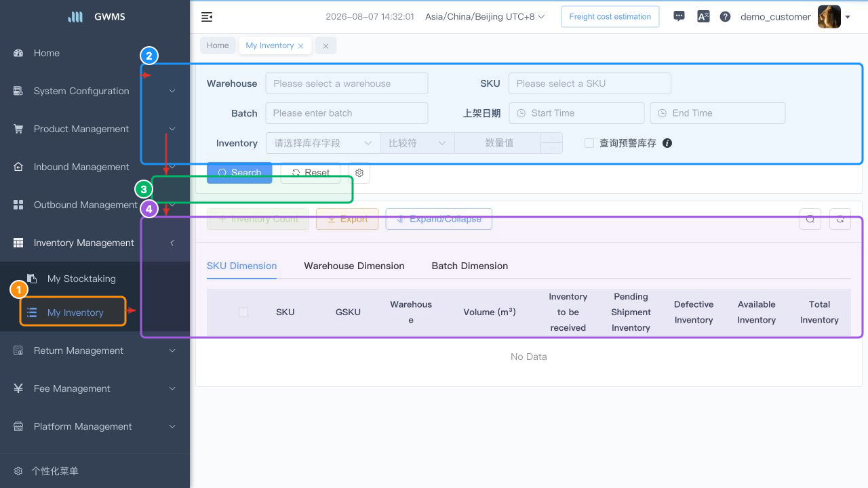This screenshot has height=488, width=868.
Task: Click the Product Management cart icon
Action: click(x=18, y=129)
